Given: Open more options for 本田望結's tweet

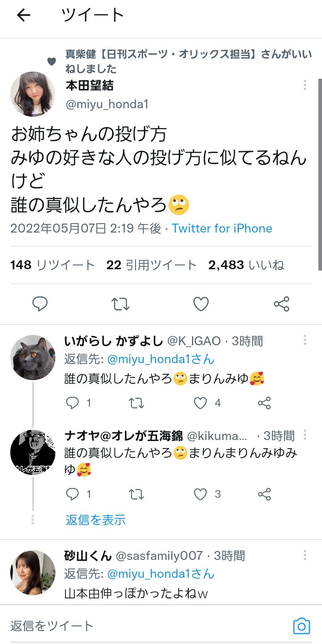Looking at the screenshot, I should [305, 85].
